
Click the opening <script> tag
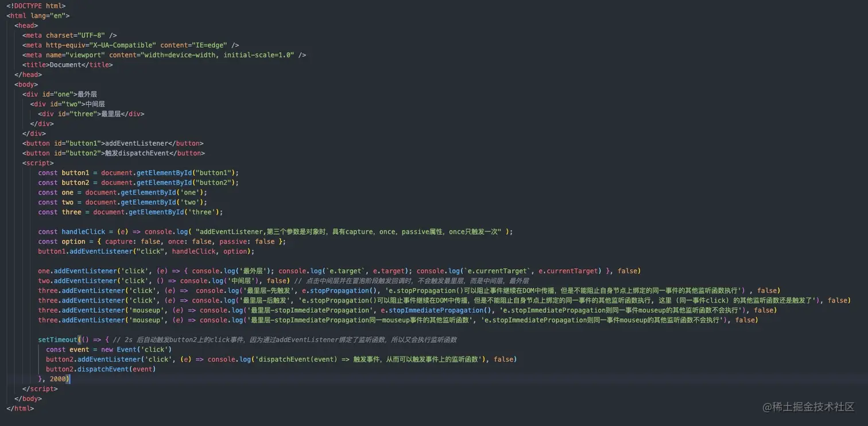38,163
